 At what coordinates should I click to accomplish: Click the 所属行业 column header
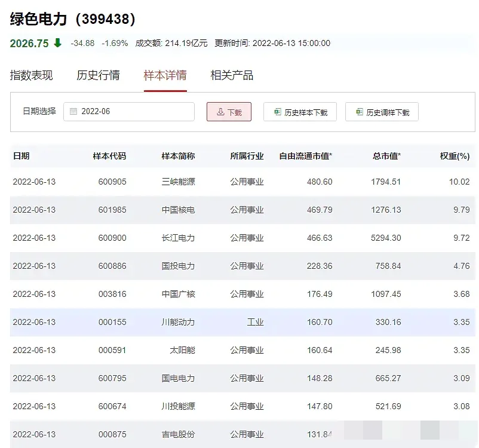coord(247,156)
